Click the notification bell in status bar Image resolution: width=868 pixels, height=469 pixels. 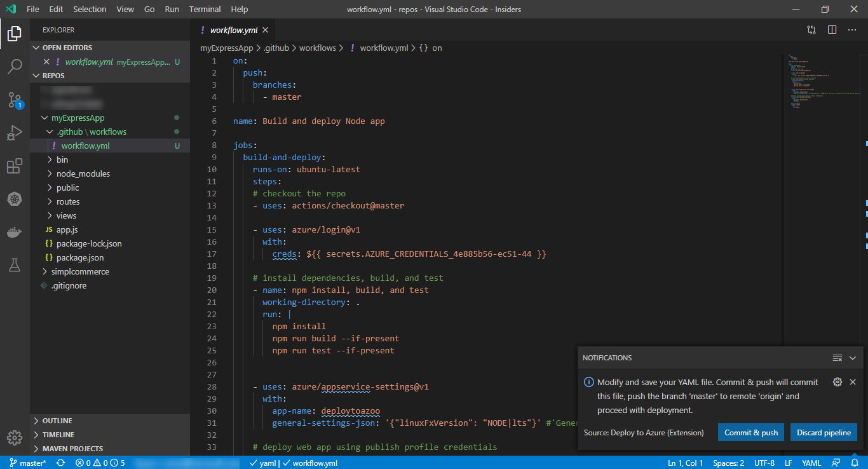pyautogui.click(x=855, y=463)
